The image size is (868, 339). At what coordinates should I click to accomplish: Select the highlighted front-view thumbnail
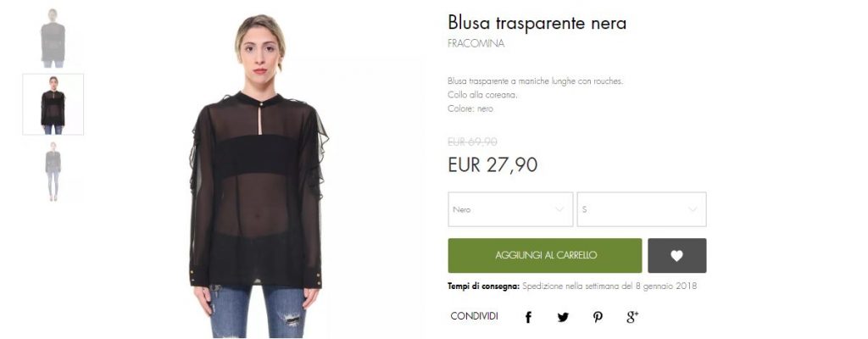tap(53, 104)
